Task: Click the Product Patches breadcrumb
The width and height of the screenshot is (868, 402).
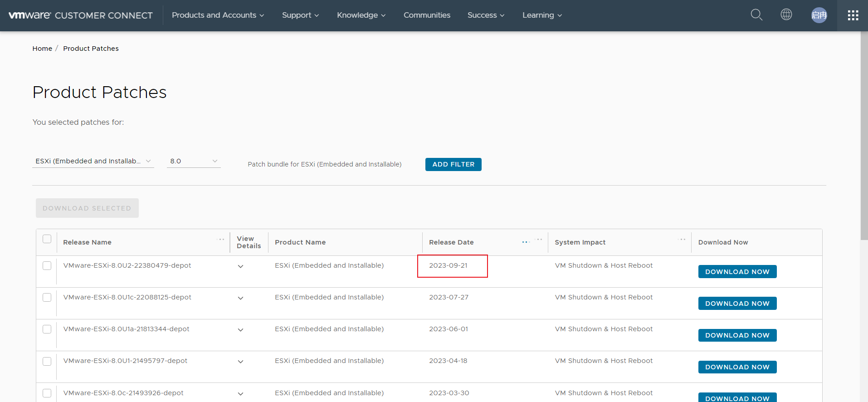Action: pyautogui.click(x=91, y=49)
